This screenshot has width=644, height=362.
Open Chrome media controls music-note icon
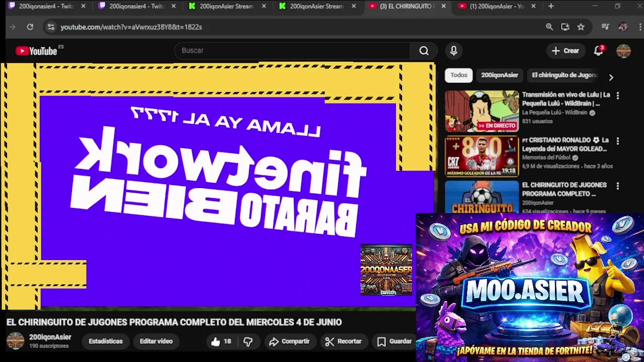(605, 27)
